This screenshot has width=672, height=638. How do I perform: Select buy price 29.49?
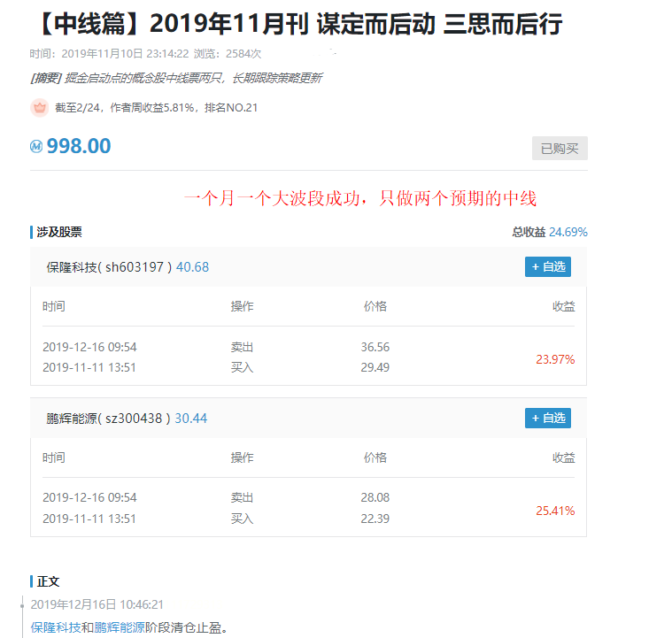(x=375, y=367)
